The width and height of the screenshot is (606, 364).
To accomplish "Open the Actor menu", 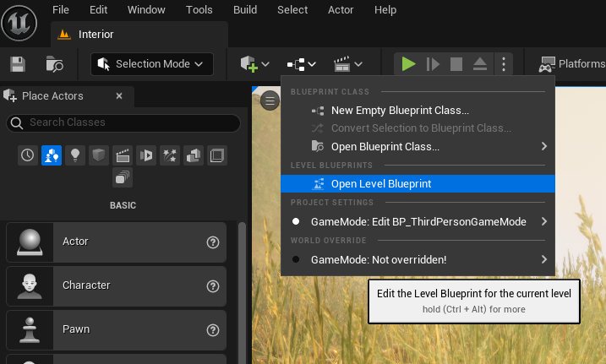I will 341,9.
